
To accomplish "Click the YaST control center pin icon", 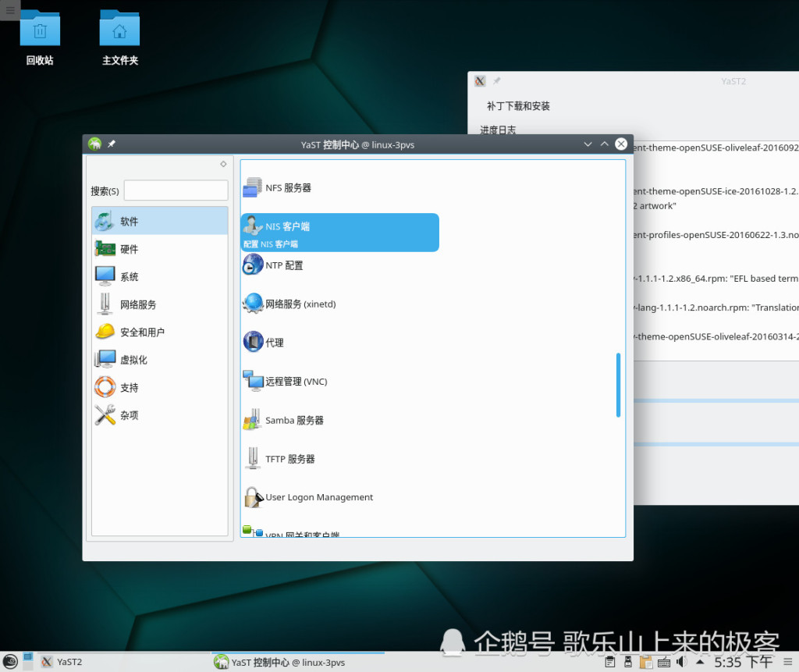I will (111, 144).
